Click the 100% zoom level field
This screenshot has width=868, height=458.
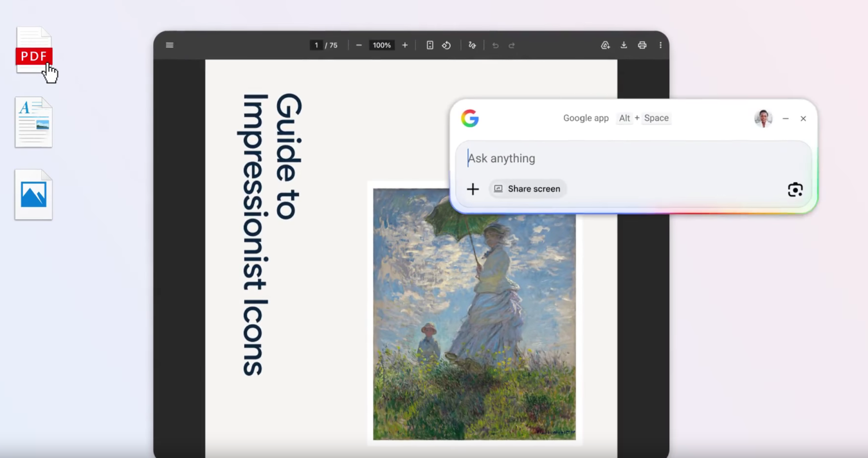(382, 45)
